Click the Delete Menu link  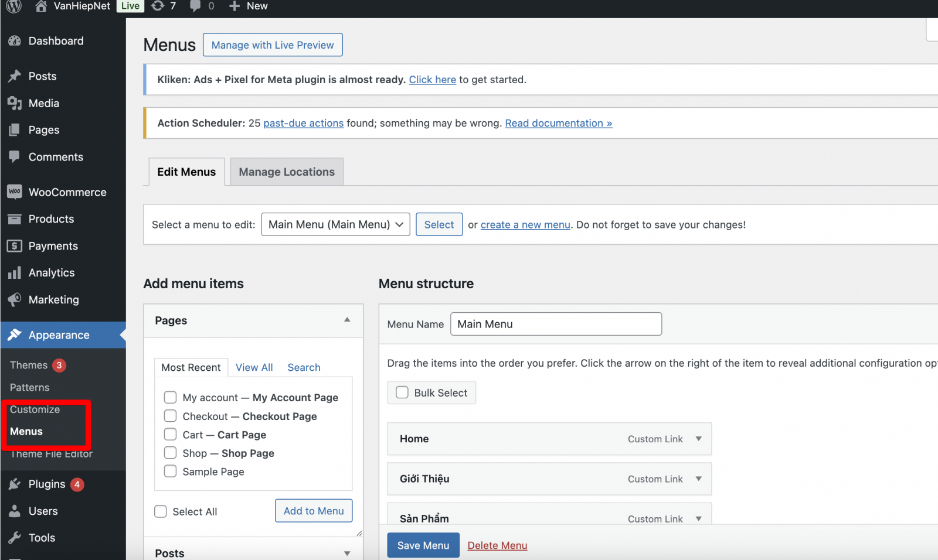[497, 545]
